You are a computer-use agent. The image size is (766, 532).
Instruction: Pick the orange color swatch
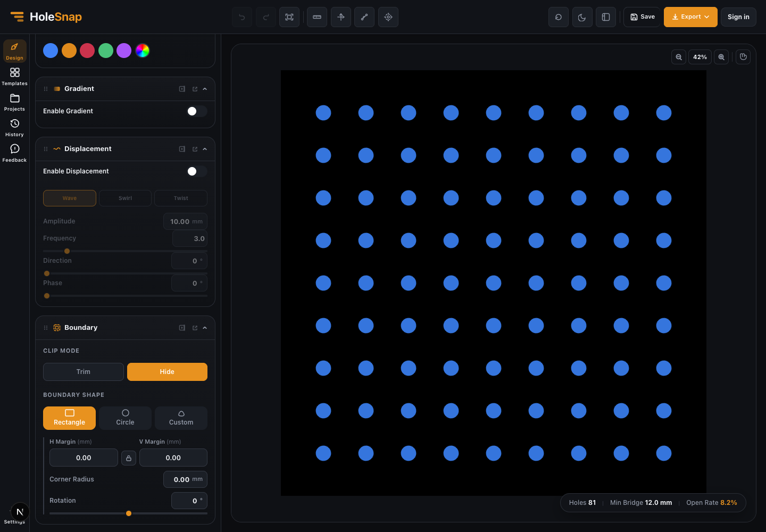(x=69, y=51)
